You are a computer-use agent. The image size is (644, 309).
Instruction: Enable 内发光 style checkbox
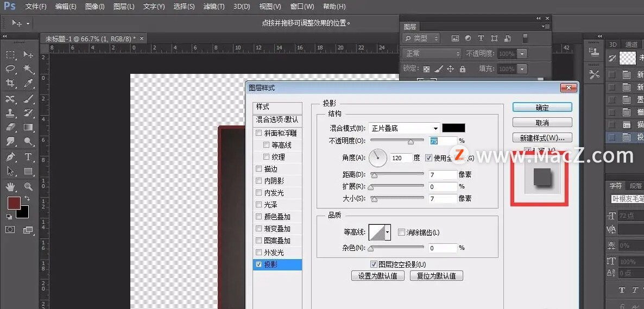[x=259, y=193]
